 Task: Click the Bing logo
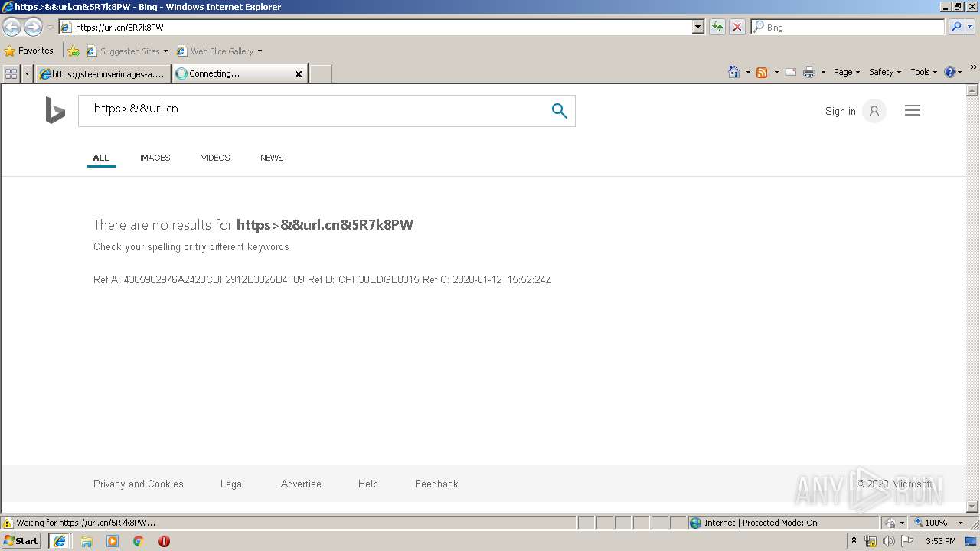click(55, 110)
